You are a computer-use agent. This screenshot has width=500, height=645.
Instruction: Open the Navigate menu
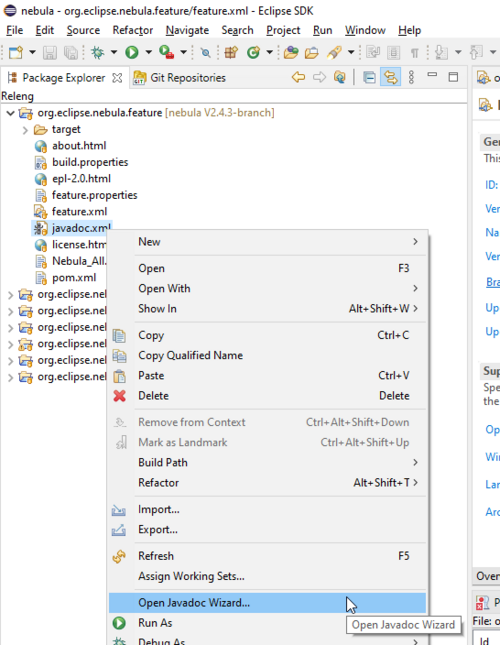pos(187,30)
